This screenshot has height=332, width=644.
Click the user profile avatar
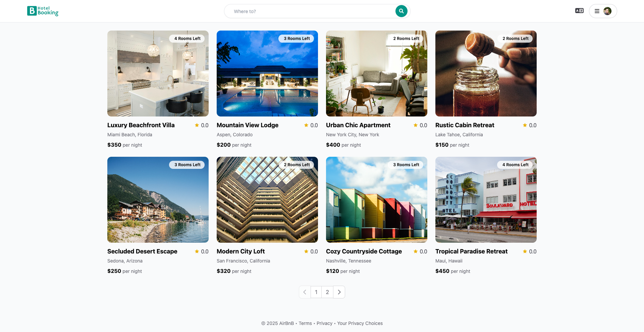click(607, 11)
